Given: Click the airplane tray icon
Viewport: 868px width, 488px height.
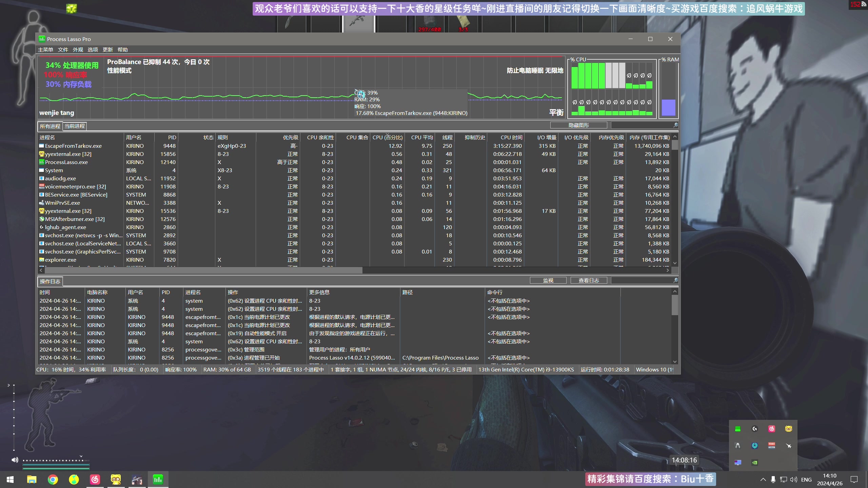Looking at the screenshot, I should pos(789,446).
